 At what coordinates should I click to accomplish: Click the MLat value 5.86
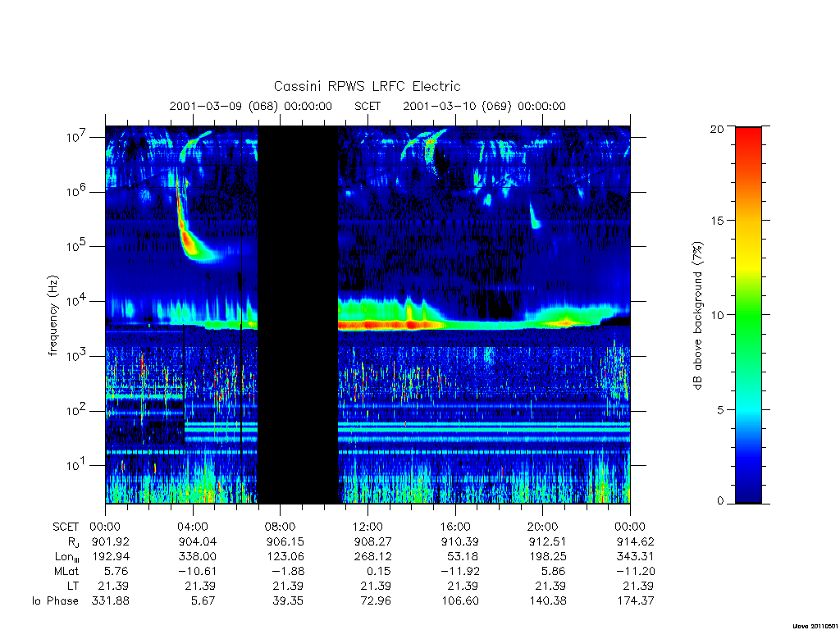[x=554, y=571]
